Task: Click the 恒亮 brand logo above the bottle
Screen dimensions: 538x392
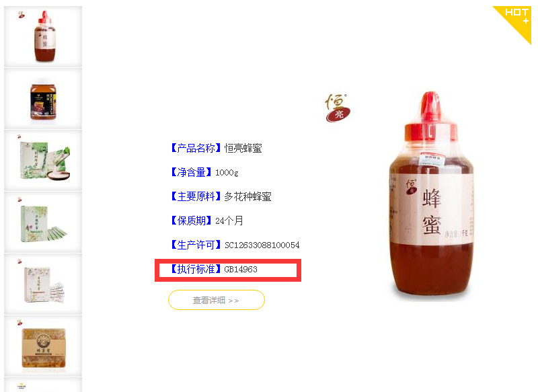Action: 338,108
